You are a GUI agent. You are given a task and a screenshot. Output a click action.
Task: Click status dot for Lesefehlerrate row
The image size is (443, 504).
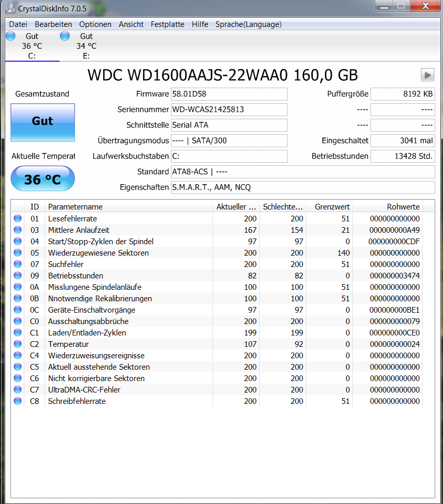[18, 219]
